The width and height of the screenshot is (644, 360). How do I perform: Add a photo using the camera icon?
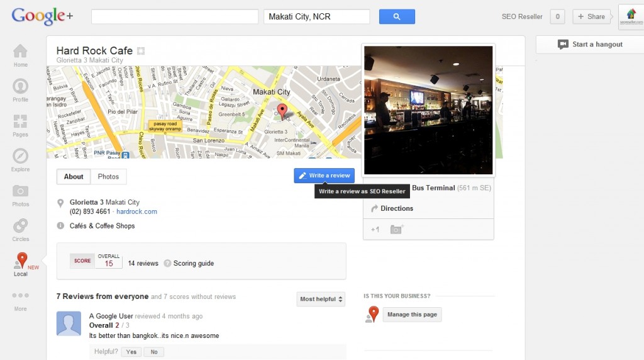coord(396,229)
